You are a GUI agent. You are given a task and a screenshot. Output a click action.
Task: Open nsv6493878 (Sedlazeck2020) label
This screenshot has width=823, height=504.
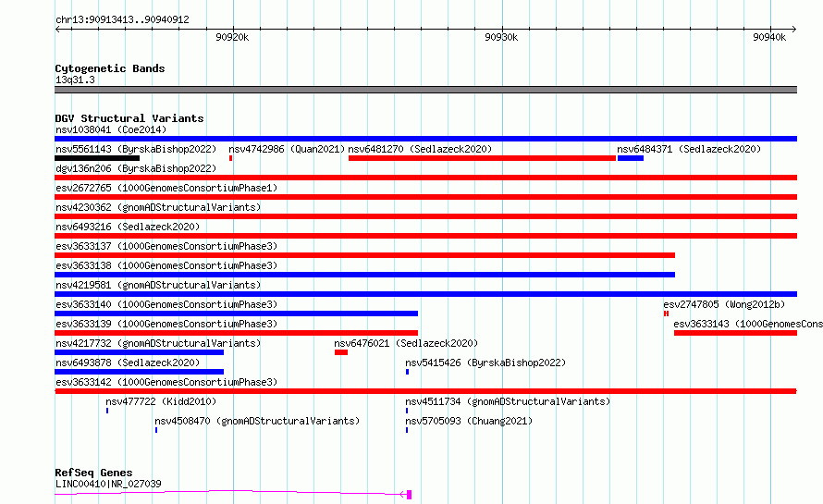[x=128, y=363]
